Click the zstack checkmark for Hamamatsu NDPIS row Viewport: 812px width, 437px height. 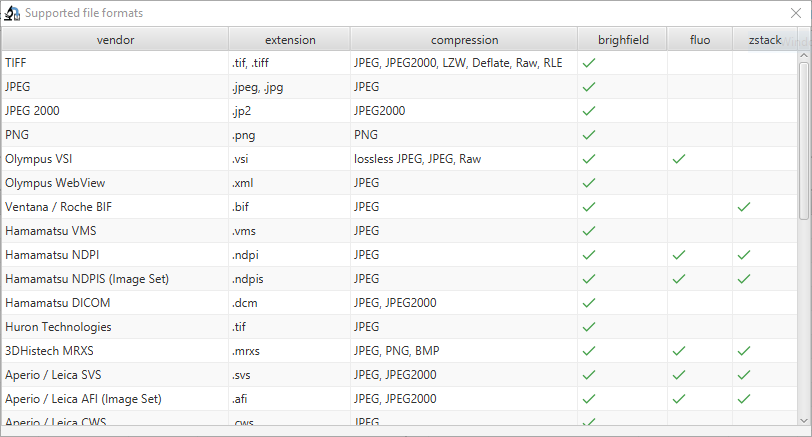[x=743, y=279]
